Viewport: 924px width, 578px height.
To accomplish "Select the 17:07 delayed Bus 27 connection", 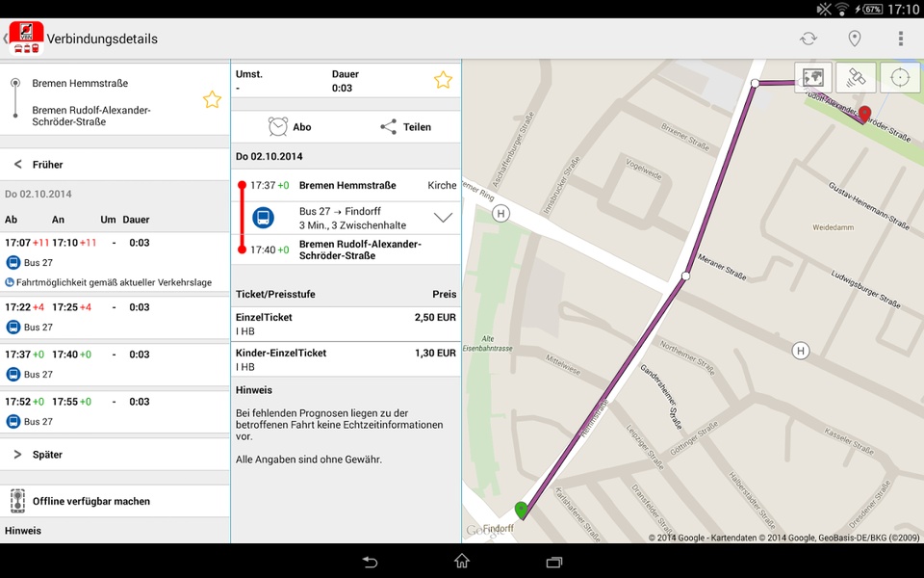I will point(115,261).
